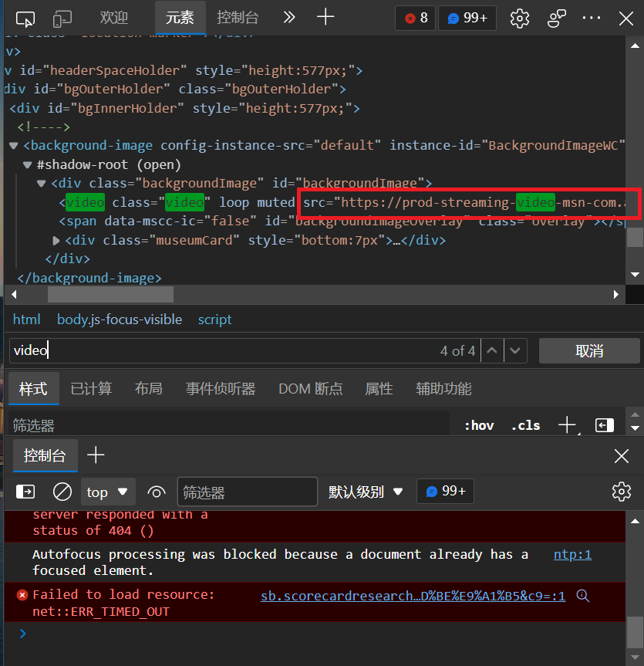Open the 默认级别 log level dropdown
The image size is (644, 666).
(366, 492)
